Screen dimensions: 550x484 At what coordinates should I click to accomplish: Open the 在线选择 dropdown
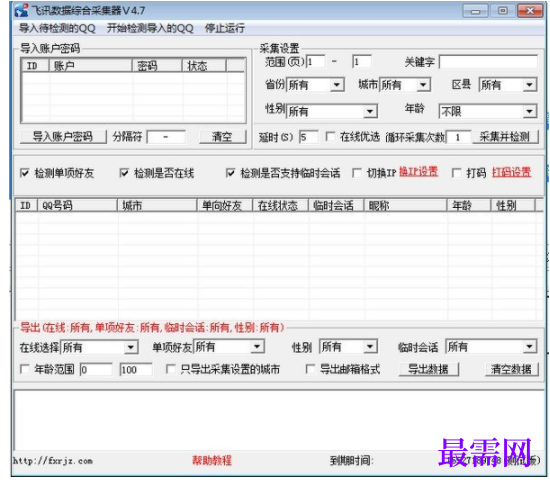[x=100, y=348]
